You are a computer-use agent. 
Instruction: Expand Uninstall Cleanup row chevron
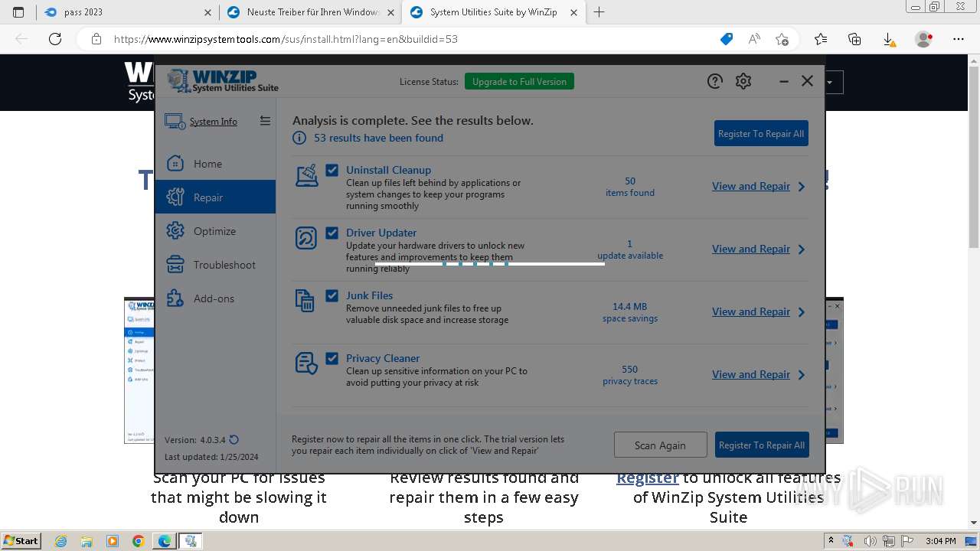[802, 186]
